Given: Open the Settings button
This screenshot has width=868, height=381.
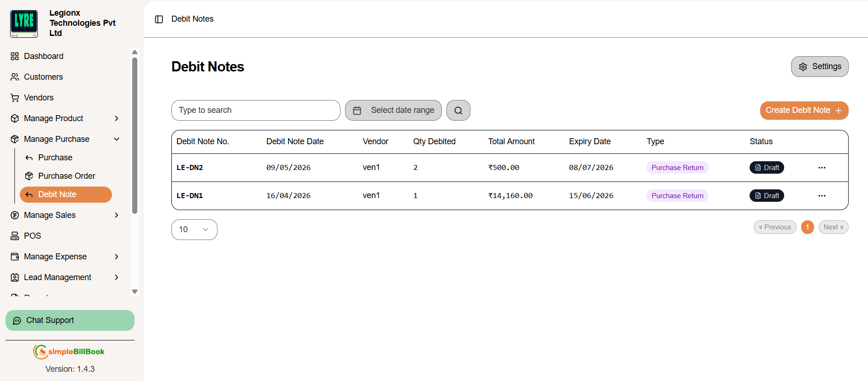Looking at the screenshot, I should (x=820, y=67).
